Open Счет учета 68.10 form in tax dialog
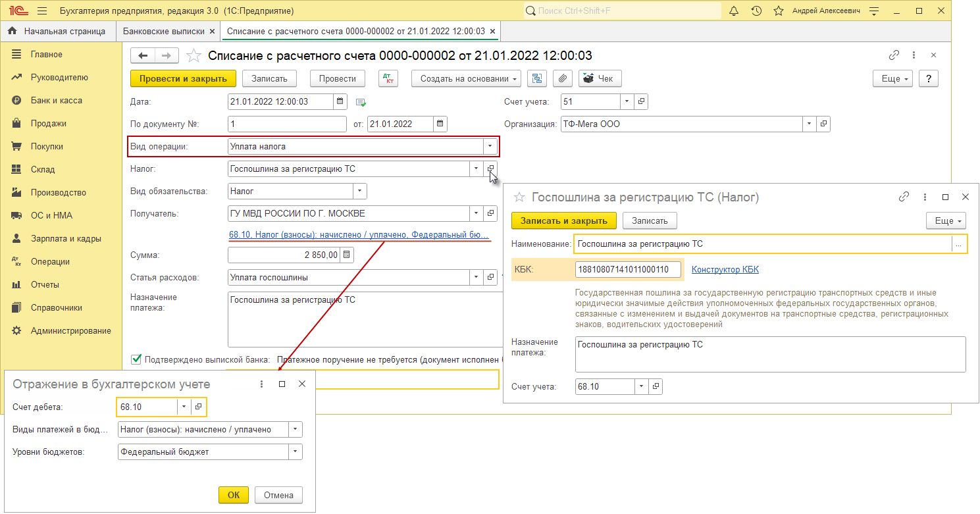The image size is (980, 514). tap(656, 386)
